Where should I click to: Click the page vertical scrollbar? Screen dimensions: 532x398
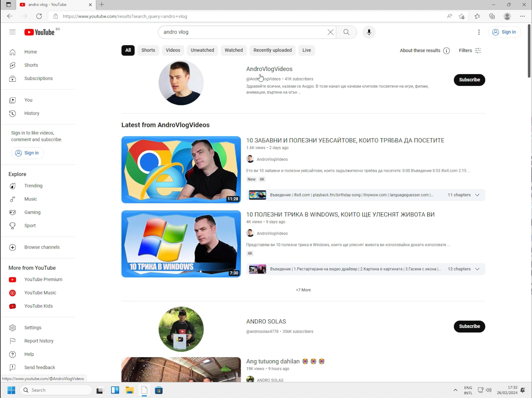coord(529,51)
